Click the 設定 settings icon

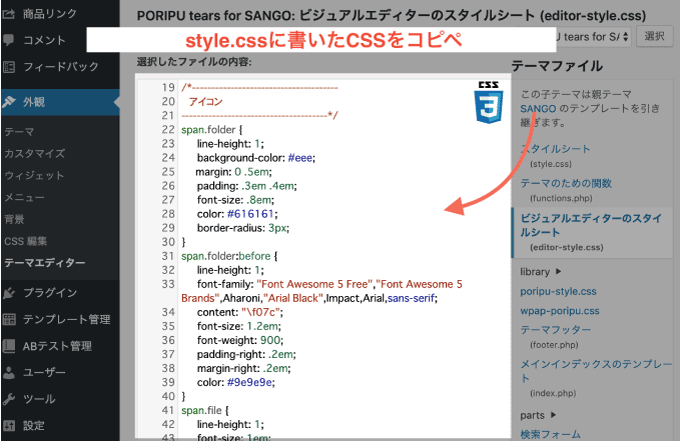(x=8, y=425)
